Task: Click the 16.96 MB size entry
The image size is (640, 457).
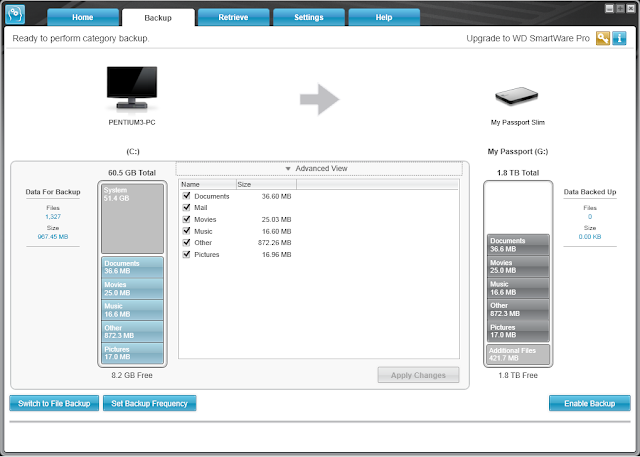Action: tap(277, 255)
